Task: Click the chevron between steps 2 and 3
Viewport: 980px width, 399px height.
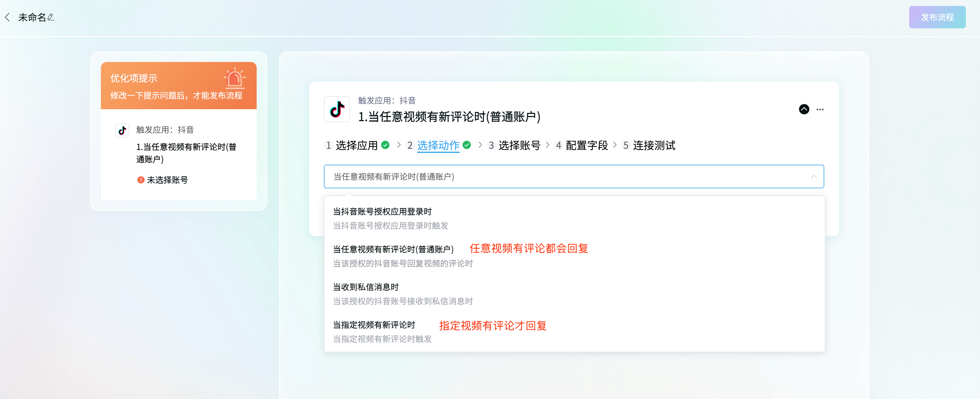Action: coord(480,145)
